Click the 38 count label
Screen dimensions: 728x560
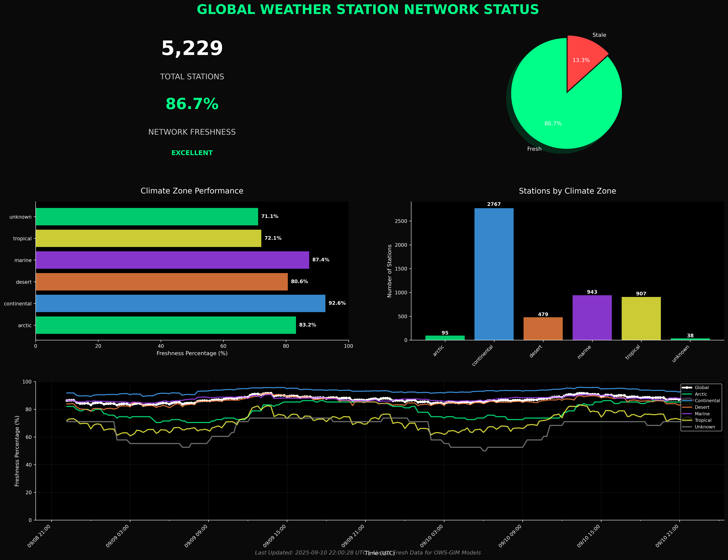pyautogui.click(x=690, y=336)
